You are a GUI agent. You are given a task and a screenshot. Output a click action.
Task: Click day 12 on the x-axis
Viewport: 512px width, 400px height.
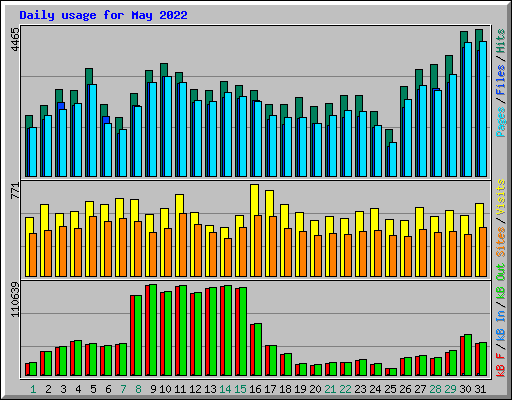click(195, 389)
